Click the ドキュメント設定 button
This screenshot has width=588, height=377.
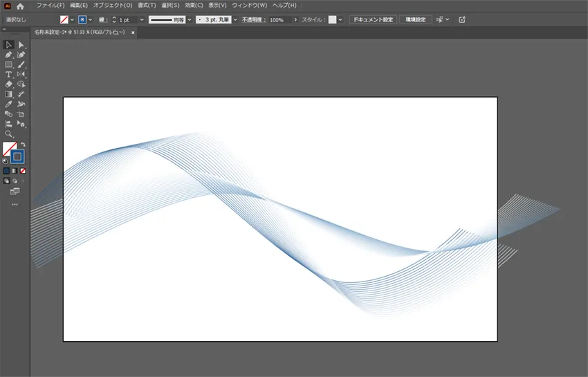coord(373,20)
